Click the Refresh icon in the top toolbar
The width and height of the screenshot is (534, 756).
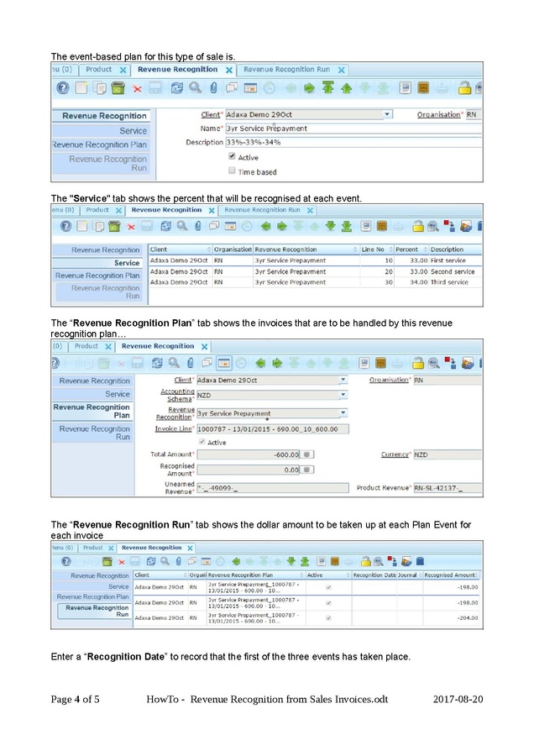point(175,87)
